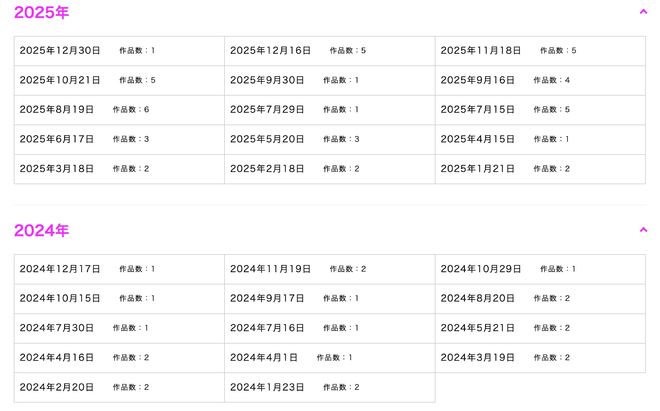
Task: Click the 2024年 heading title
Action: (41, 230)
